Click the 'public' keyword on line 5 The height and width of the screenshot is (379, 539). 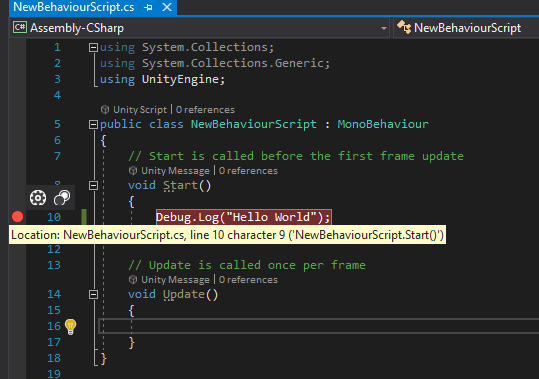coord(121,124)
